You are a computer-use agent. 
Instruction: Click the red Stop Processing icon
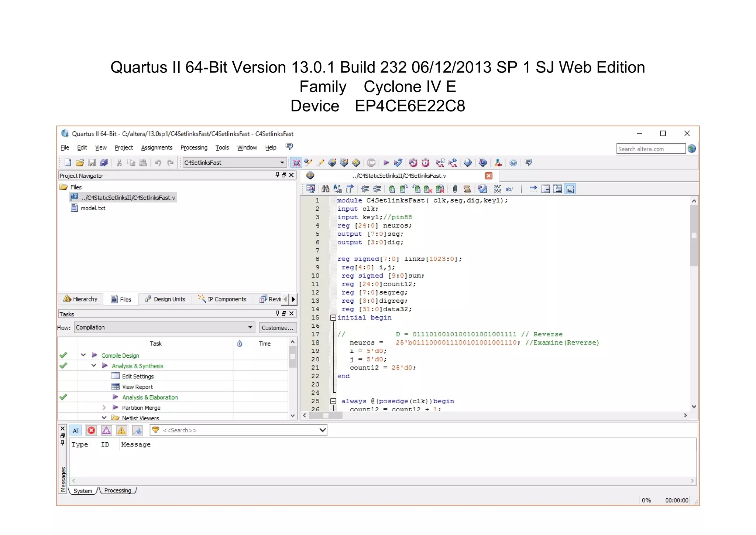tap(371, 163)
